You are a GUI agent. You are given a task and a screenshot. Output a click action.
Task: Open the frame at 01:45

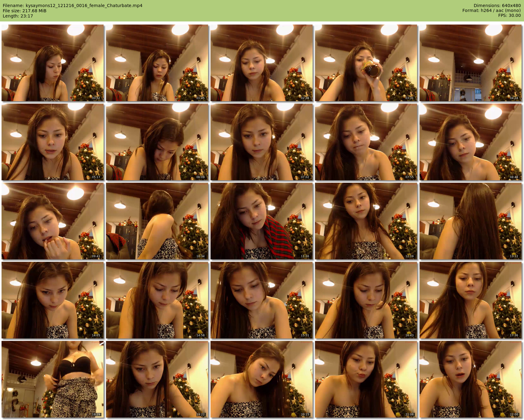157,63
